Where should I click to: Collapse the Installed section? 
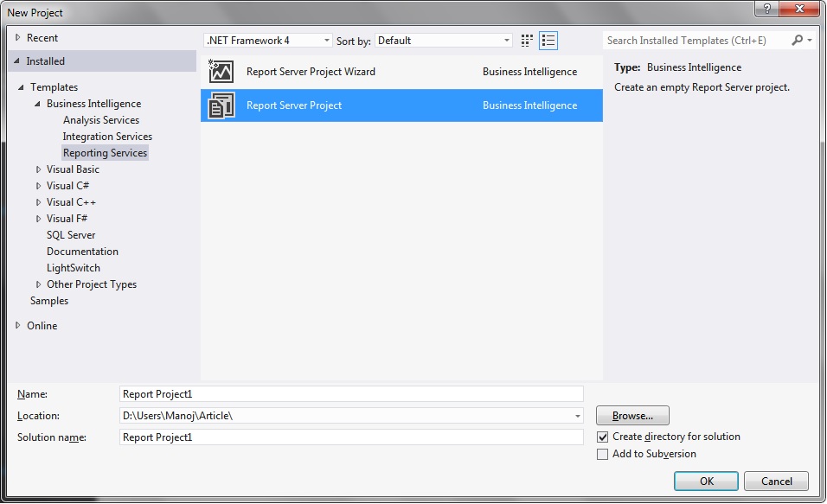tap(16, 61)
